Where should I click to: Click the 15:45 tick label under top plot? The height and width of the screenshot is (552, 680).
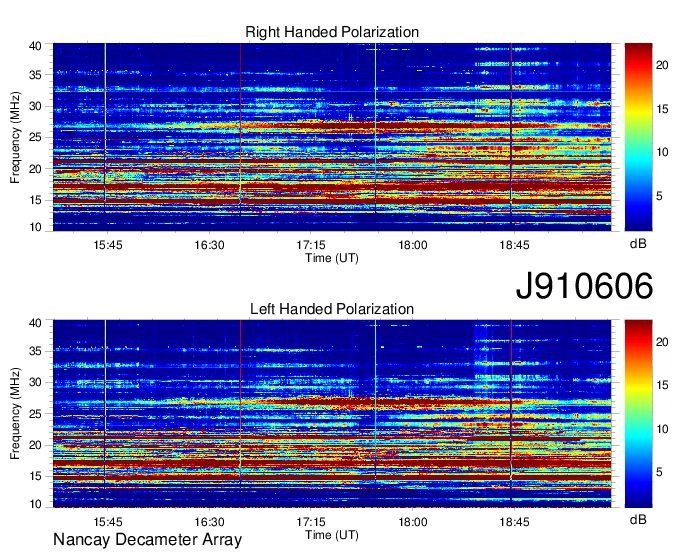coord(108,245)
